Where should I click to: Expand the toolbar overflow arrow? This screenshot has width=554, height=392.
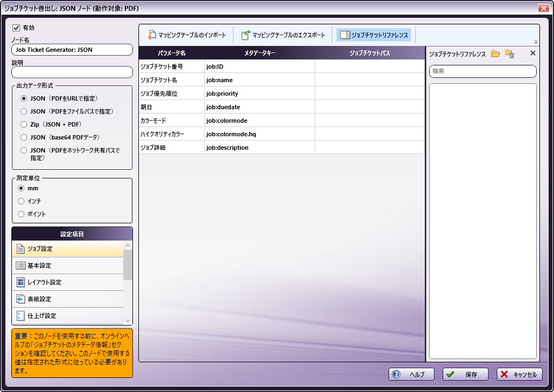coord(536,42)
